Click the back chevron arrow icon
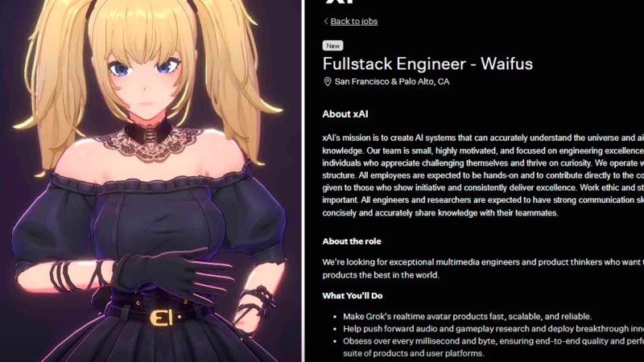The image size is (644, 362). tap(326, 22)
